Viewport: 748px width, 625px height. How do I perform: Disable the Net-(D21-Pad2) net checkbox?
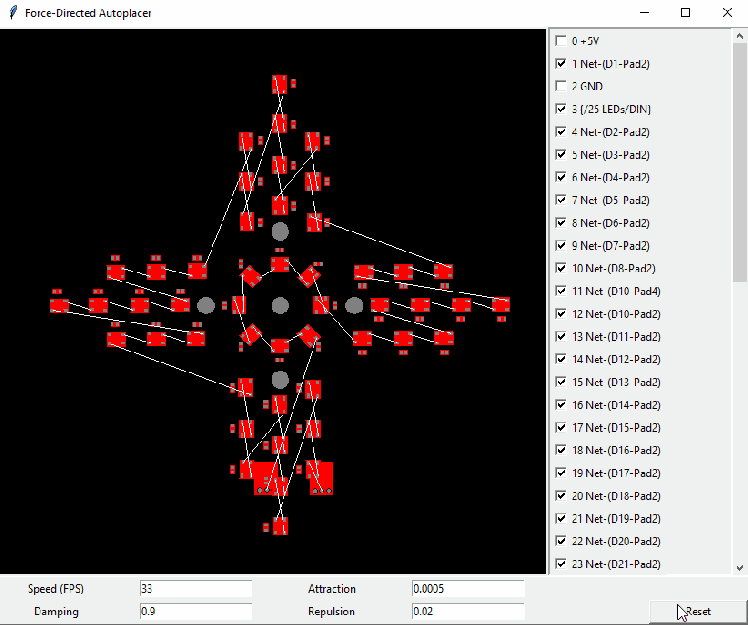[561, 563]
